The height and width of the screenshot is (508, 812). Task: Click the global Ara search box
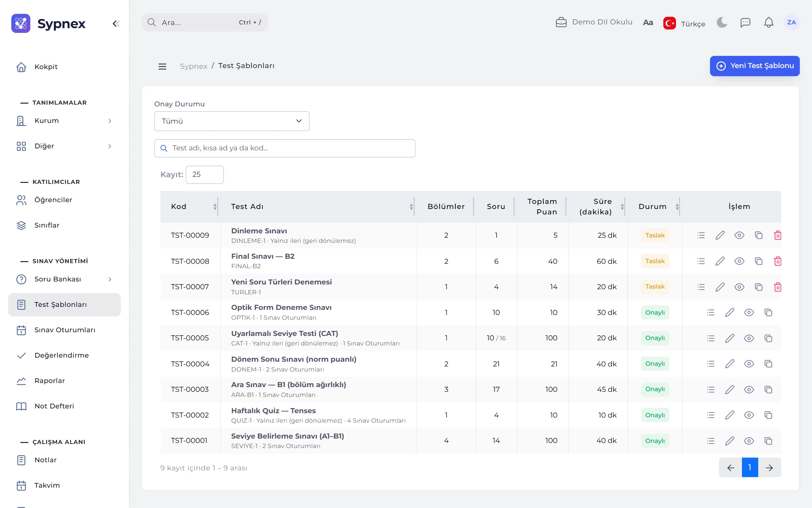pyautogui.click(x=205, y=22)
